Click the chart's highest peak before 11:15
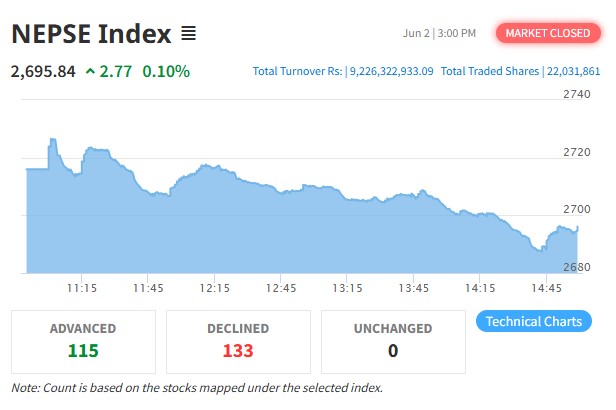This screenshot has width=616, height=410. 52,140
